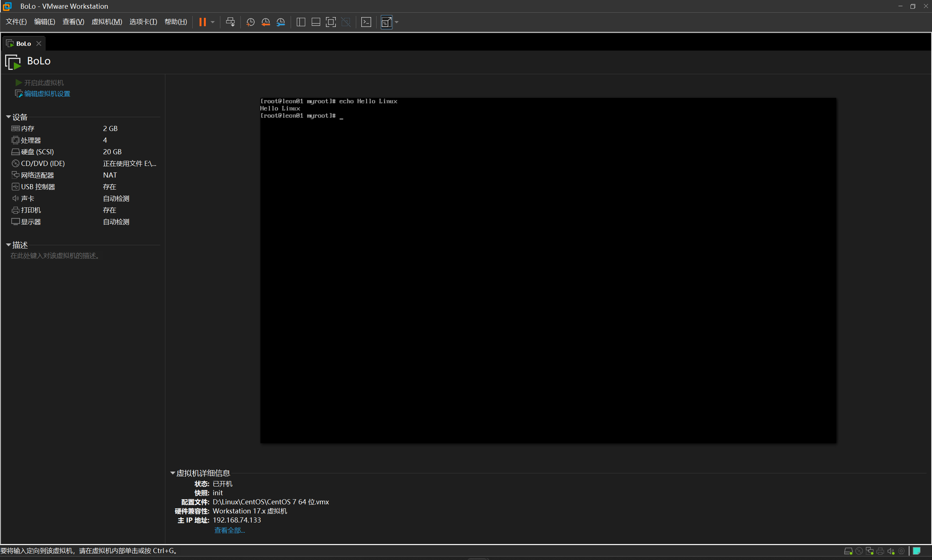
Task: Click network adapter status bar icon
Action: [869, 551]
